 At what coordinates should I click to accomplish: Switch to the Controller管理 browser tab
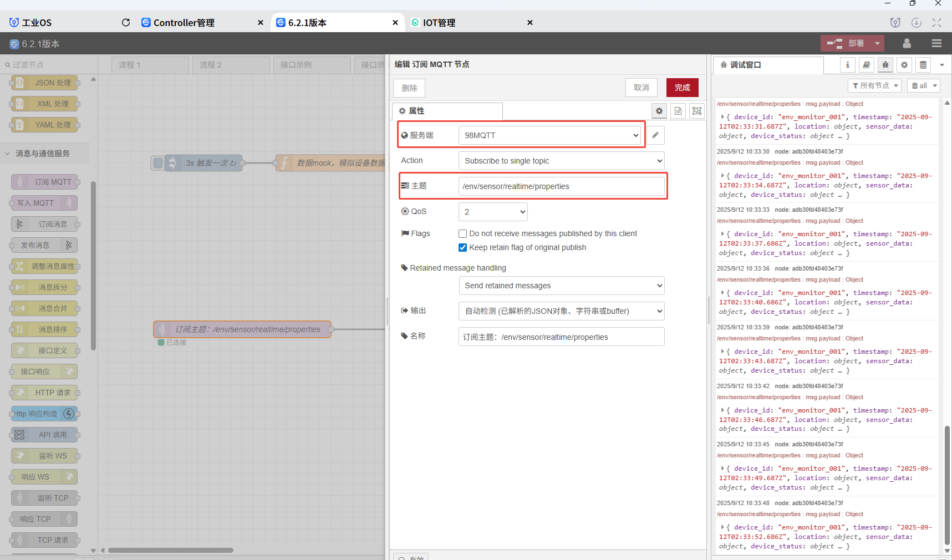coord(184,23)
